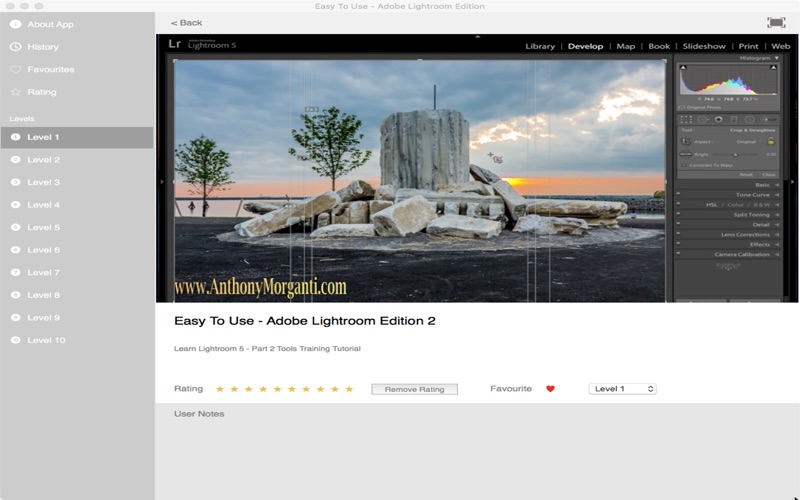This screenshot has height=500, width=800.
Task: Click Close in the crop panel
Action: 769,174
